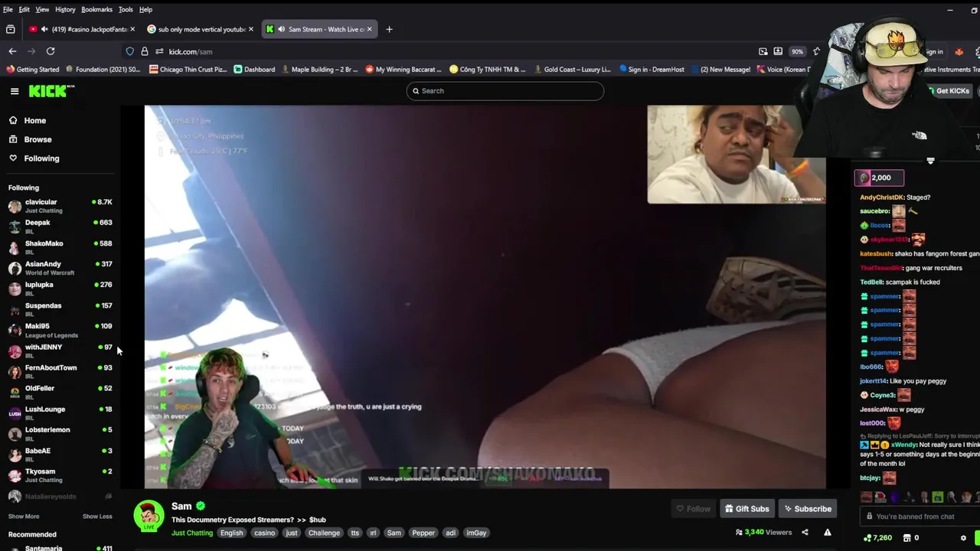Open Tkyosam channel in the sidebar

[x=60, y=475]
